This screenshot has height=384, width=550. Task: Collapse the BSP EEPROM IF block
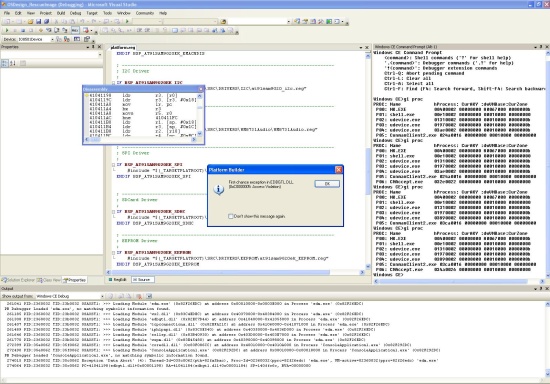(113, 252)
